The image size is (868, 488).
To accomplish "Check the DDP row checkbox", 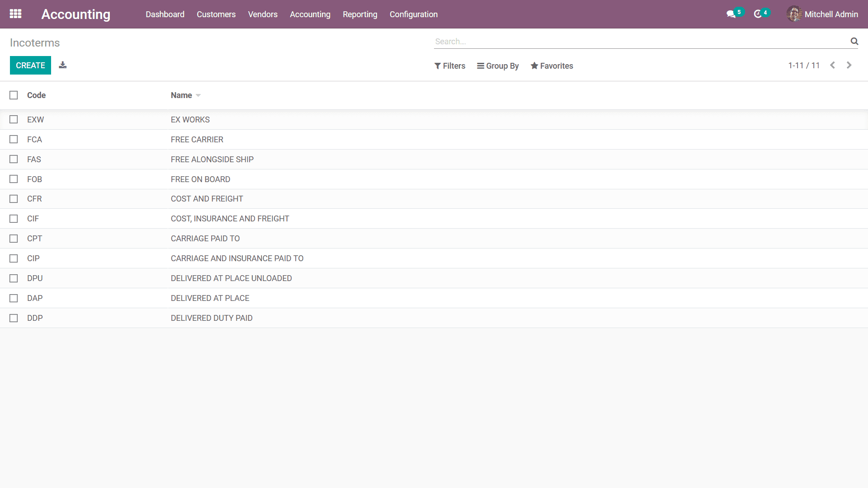I will pyautogui.click(x=14, y=318).
